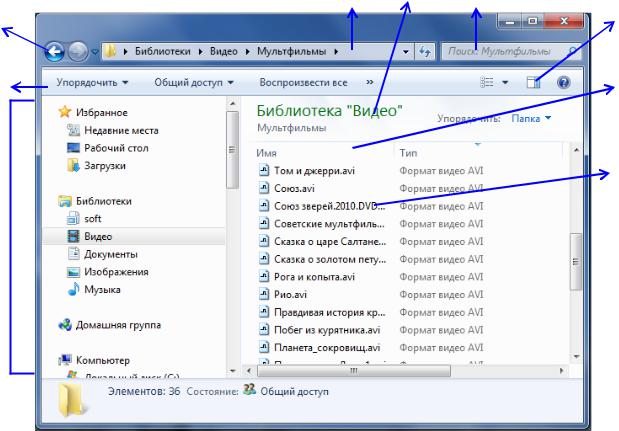619x431 pixels.
Task: Click the navigation pane scrollbar thumb
Action: click(x=233, y=150)
